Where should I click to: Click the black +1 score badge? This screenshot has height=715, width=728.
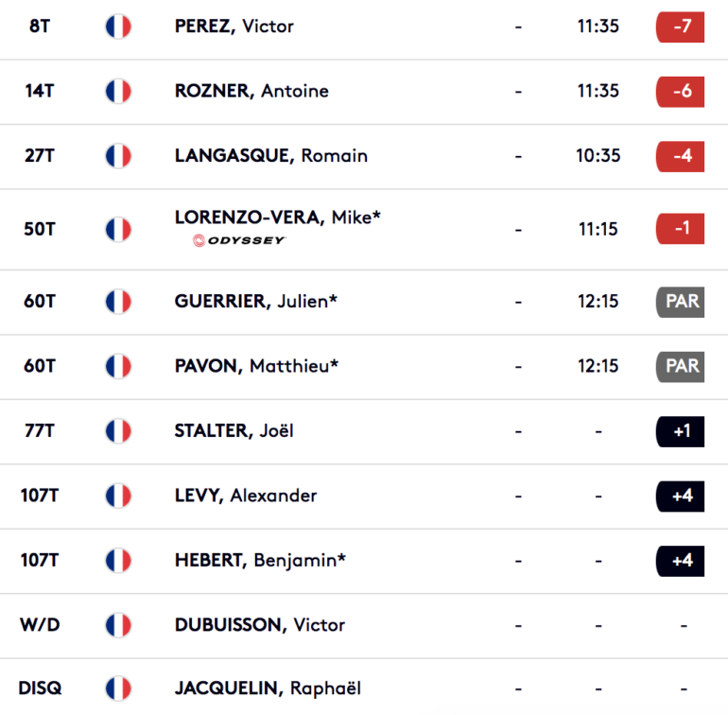click(x=680, y=431)
